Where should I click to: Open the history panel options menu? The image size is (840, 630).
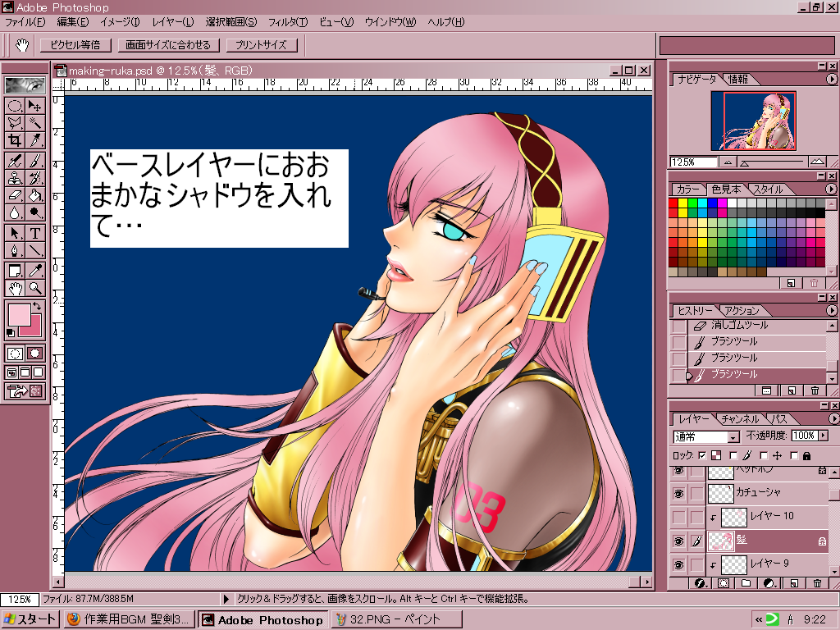pos(832,310)
